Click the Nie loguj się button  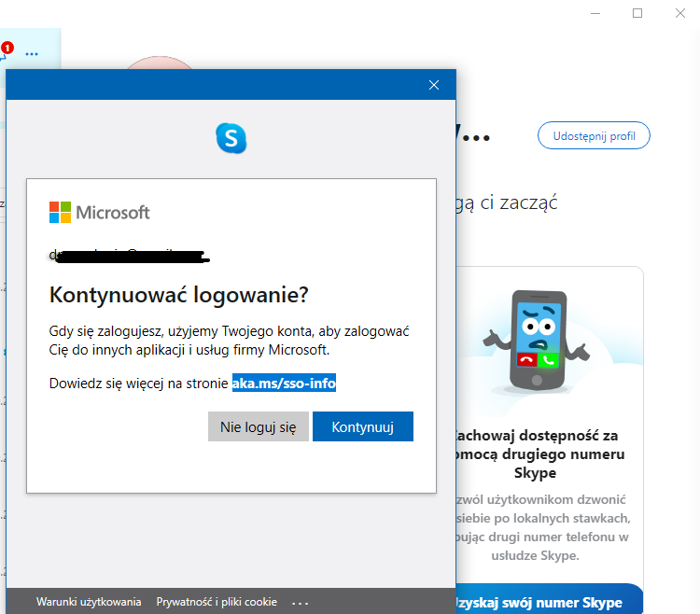[x=258, y=426]
